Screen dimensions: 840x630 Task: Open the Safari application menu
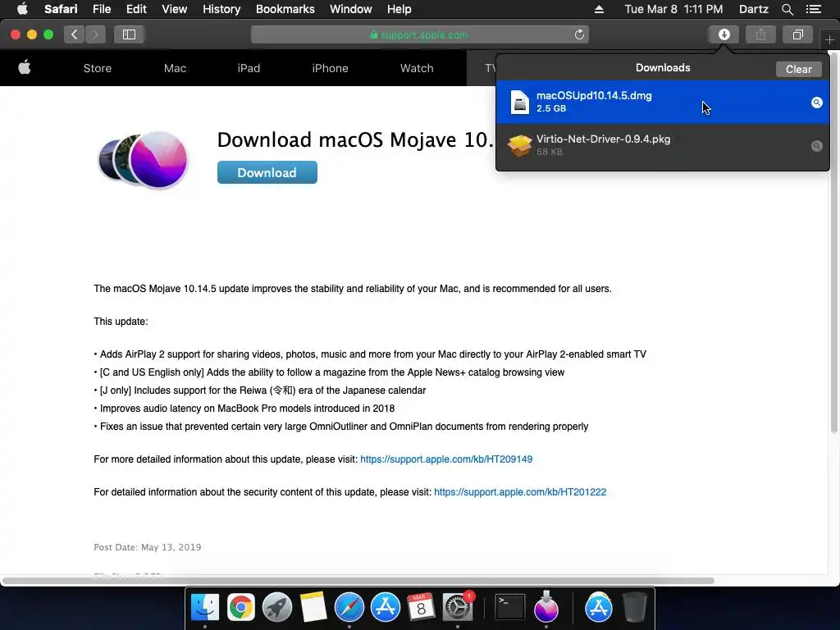coord(61,9)
